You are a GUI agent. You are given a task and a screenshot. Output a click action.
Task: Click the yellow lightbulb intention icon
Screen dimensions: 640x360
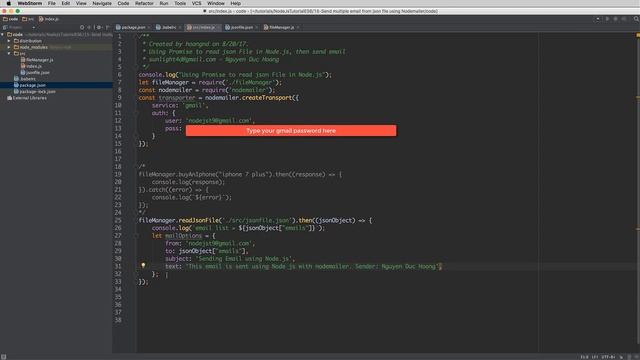(143, 265)
